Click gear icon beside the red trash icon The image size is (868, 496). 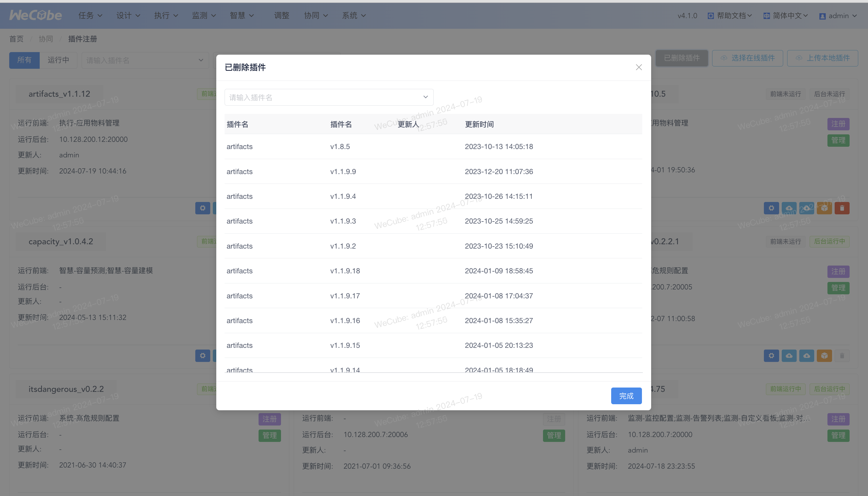(x=771, y=208)
